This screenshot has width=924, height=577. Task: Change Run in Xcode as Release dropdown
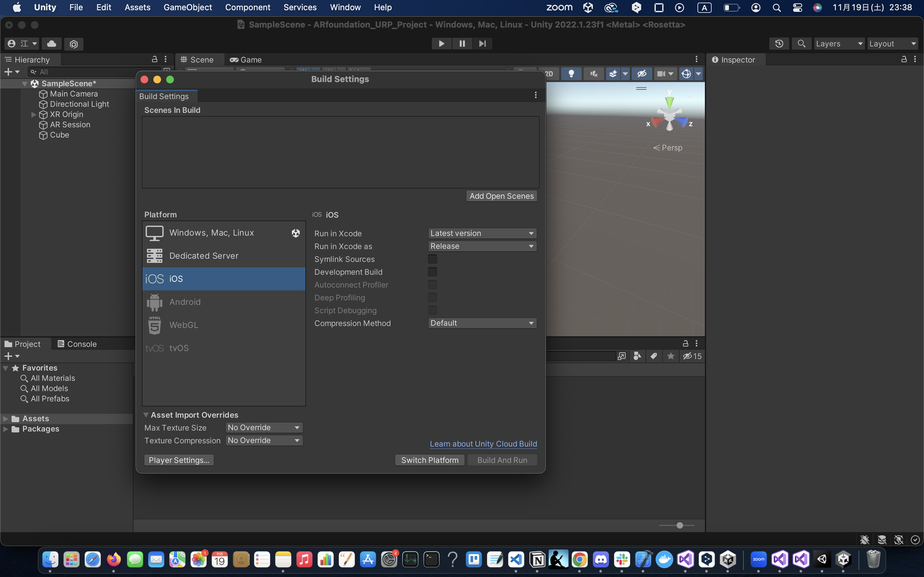482,246
